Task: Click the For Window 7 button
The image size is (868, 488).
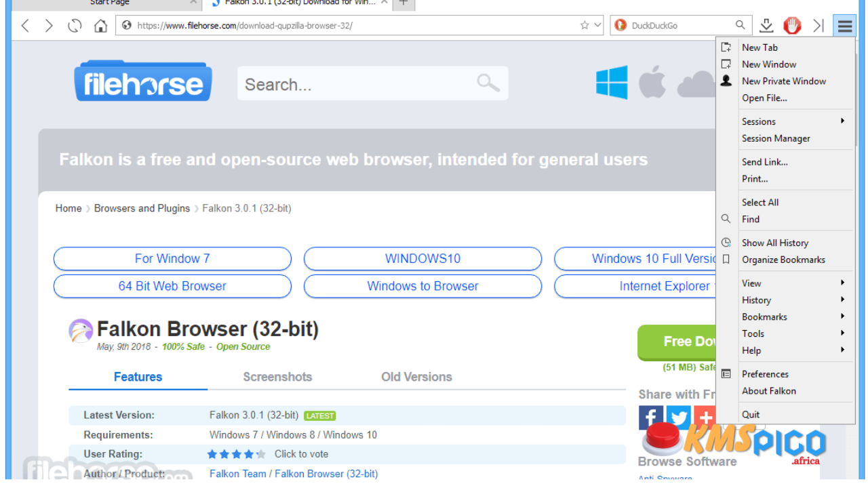Action: click(x=172, y=259)
